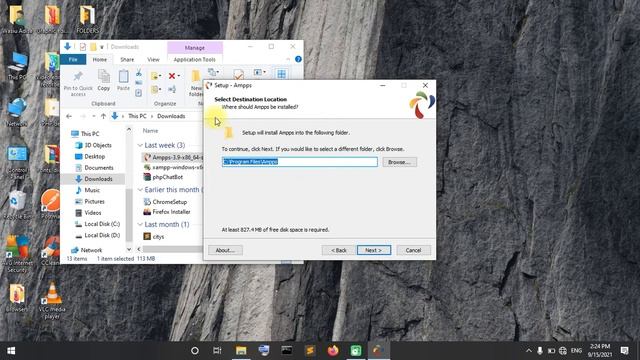
Task: Cancel the Ampps setup
Action: click(413, 250)
